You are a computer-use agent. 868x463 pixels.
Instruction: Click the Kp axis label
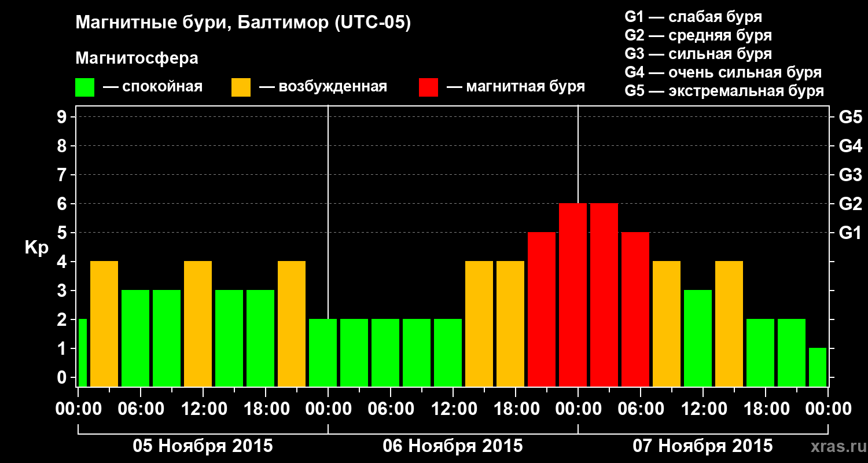(x=36, y=248)
